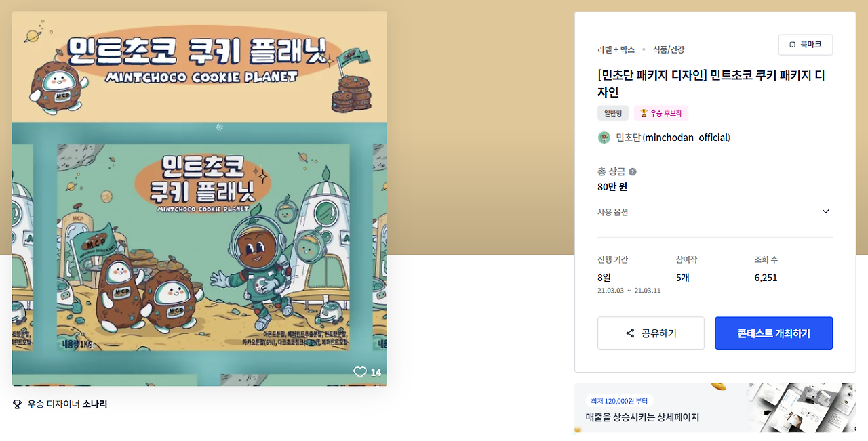This screenshot has height=441, width=868.
Task: Click the share icon in 공유하기 button
Action: (630, 333)
